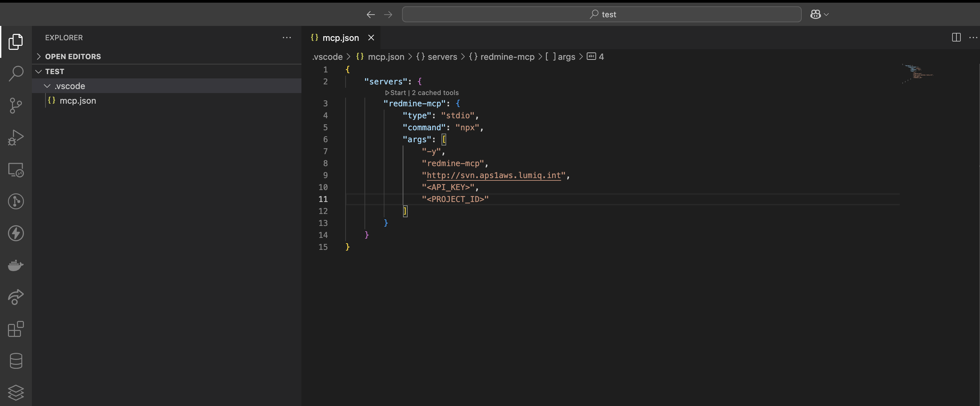Select the mcp.json editor tab
This screenshot has height=406, width=980.
click(340, 38)
